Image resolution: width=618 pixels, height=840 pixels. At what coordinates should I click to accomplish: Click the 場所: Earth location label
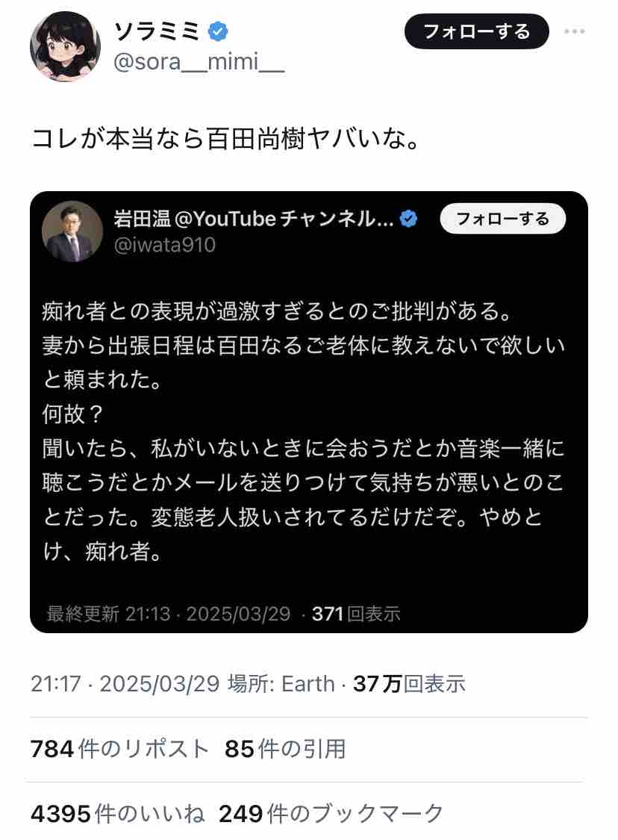pyautogui.click(x=281, y=683)
